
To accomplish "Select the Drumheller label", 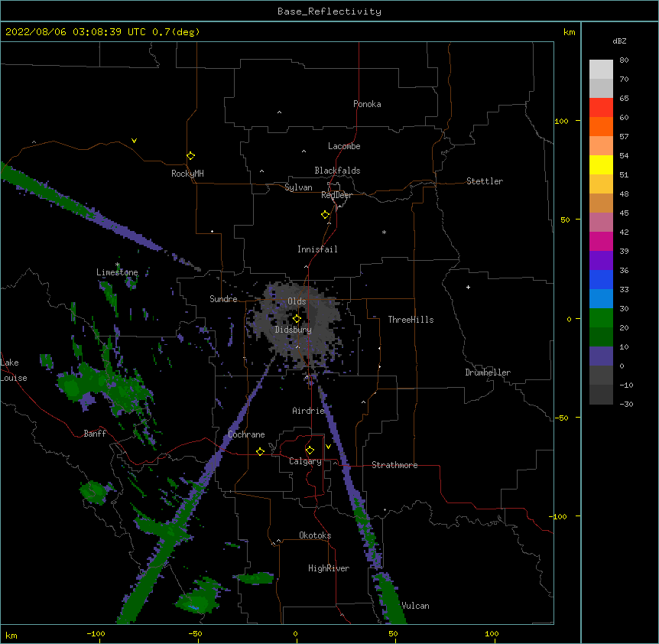I will (488, 372).
